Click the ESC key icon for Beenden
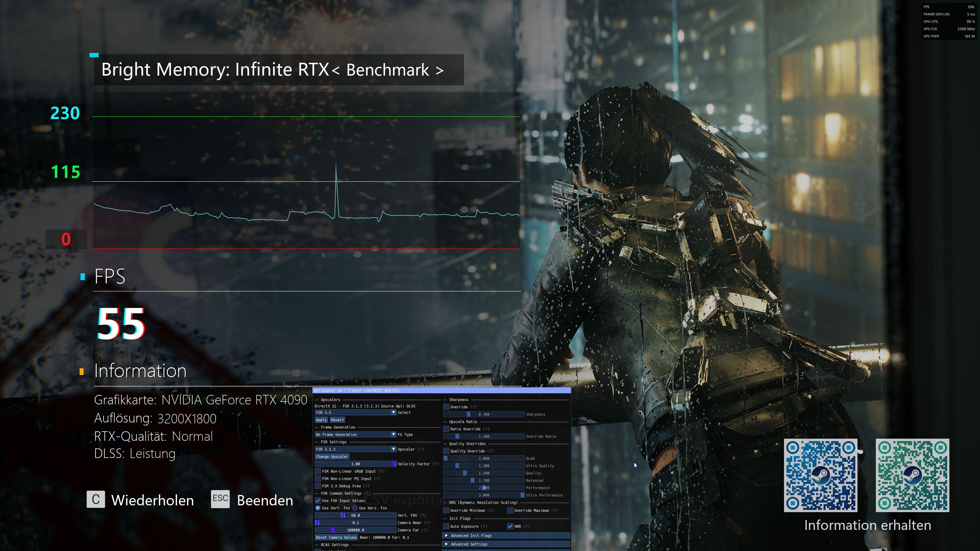This screenshot has width=980, height=551. [220, 499]
